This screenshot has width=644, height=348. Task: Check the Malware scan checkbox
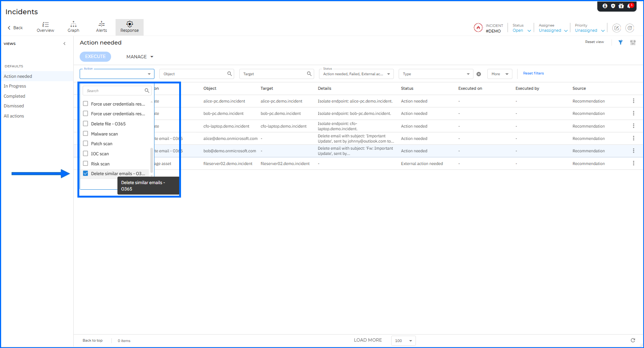point(86,134)
